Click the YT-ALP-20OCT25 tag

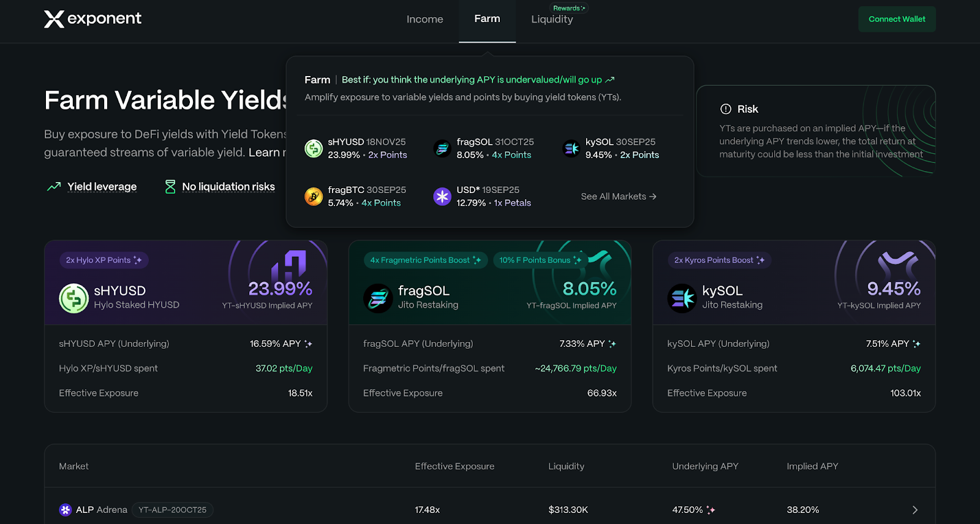172,510
